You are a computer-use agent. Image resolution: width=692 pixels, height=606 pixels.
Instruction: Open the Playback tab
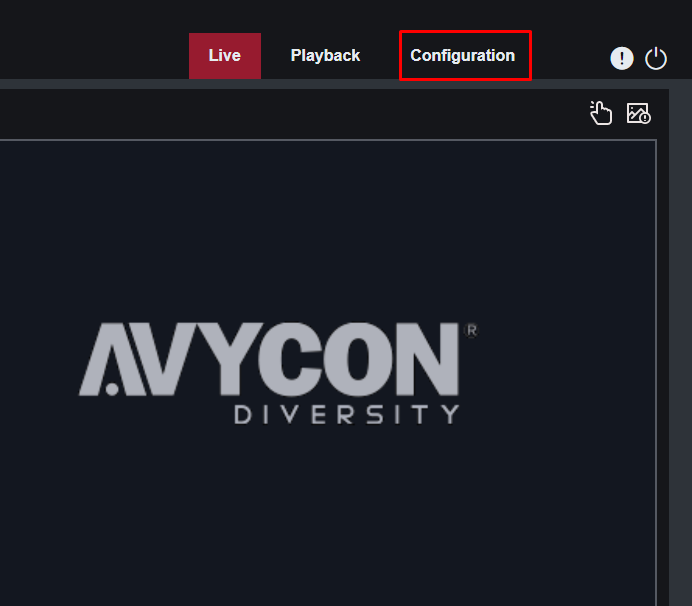click(325, 56)
